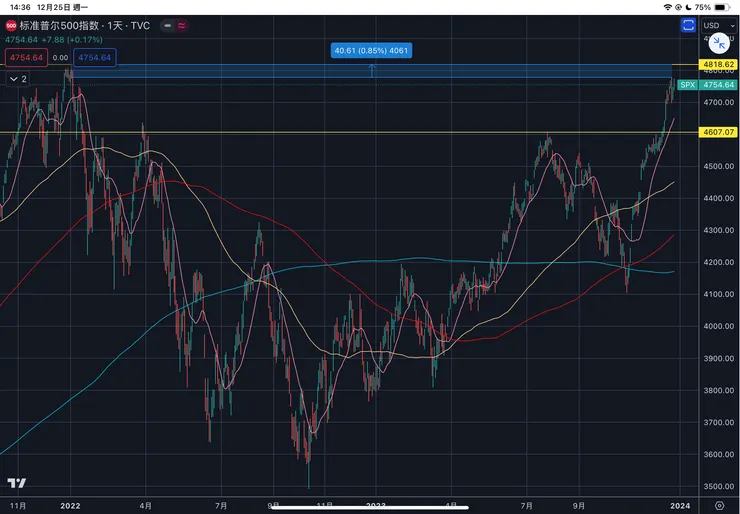The height and width of the screenshot is (514, 740).
Task: Tap the 4700.00 price axis label
Action: (719, 102)
